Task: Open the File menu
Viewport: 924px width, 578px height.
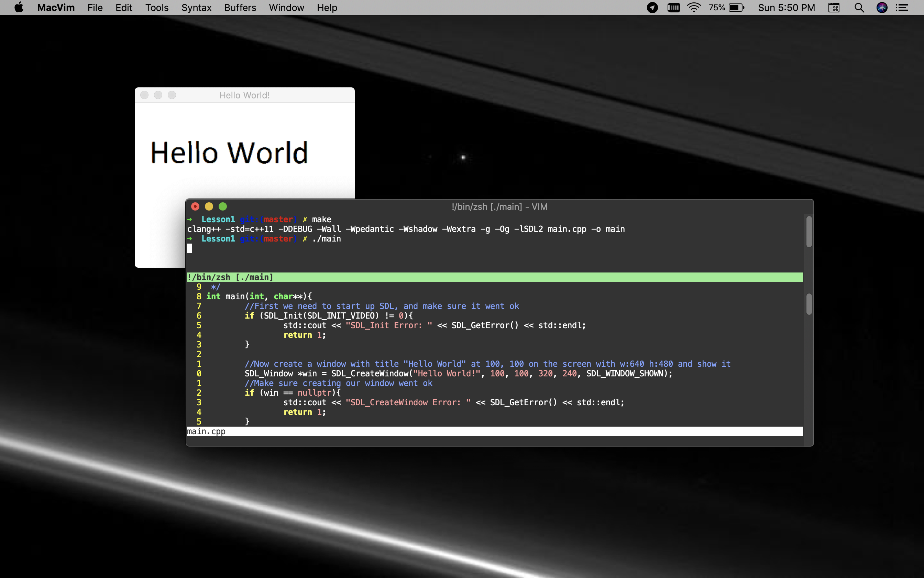Action: click(x=95, y=8)
